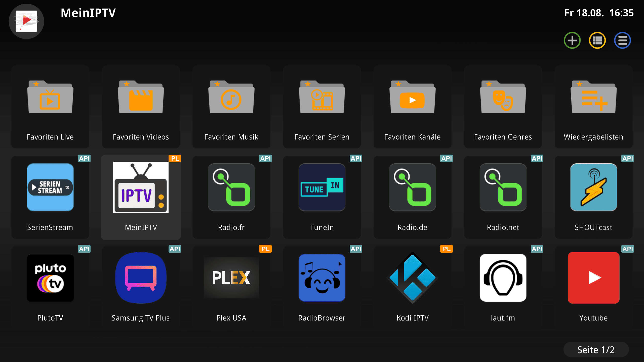Open the playlist management view
This screenshot has width=644, height=362.
(597, 40)
